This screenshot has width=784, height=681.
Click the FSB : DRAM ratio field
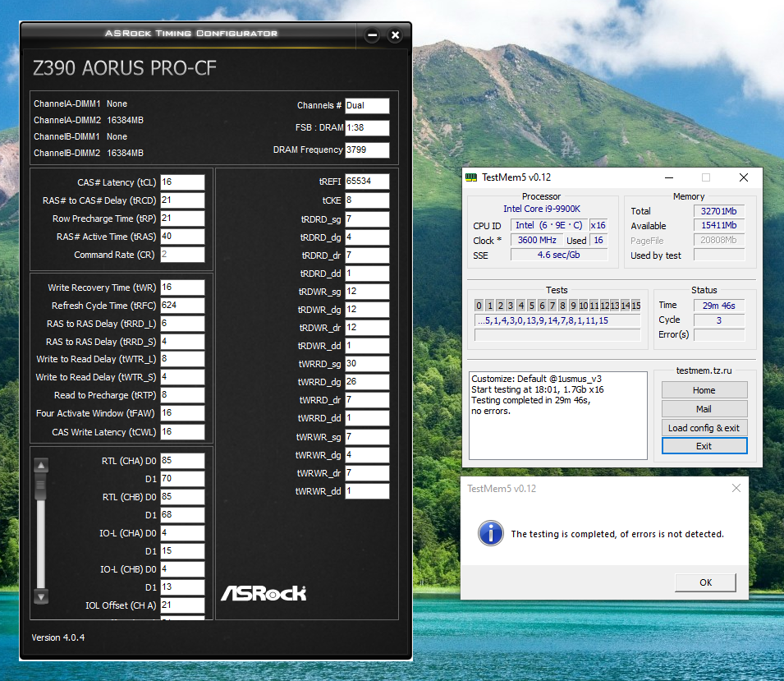click(367, 127)
